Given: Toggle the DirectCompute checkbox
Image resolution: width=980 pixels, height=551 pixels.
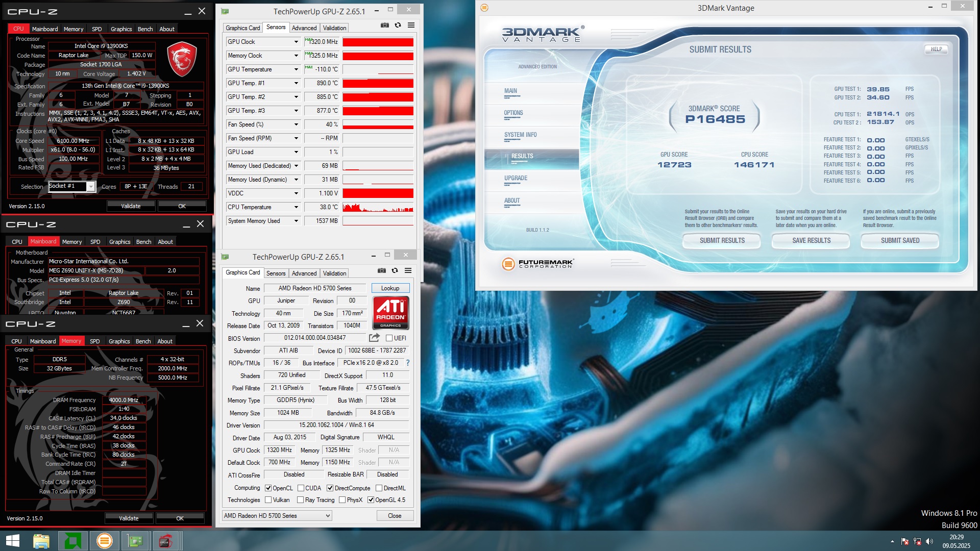Looking at the screenshot, I should pos(330,488).
